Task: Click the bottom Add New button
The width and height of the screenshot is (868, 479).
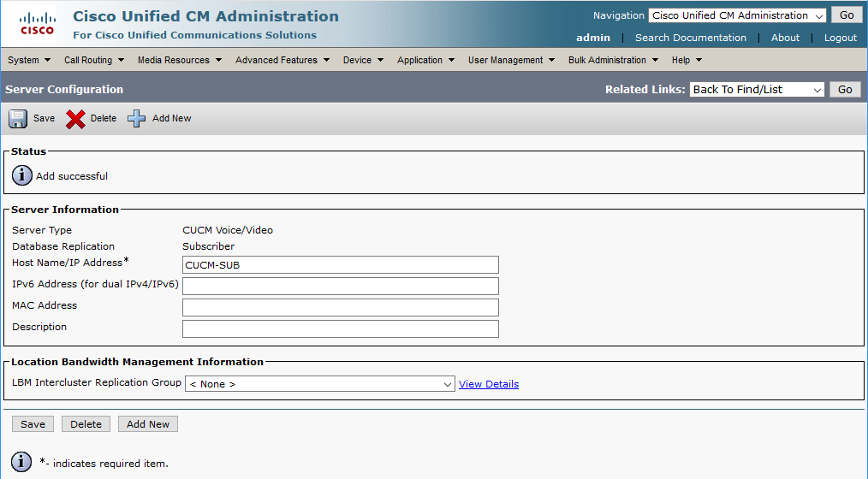Action: pyautogui.click(x=148, y=424)
